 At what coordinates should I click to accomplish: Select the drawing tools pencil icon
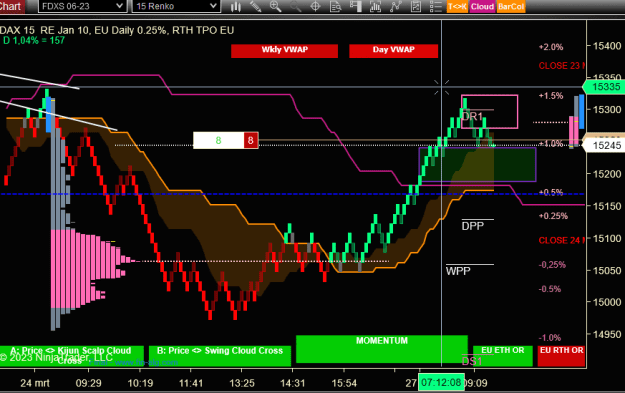tap(256, 6)
